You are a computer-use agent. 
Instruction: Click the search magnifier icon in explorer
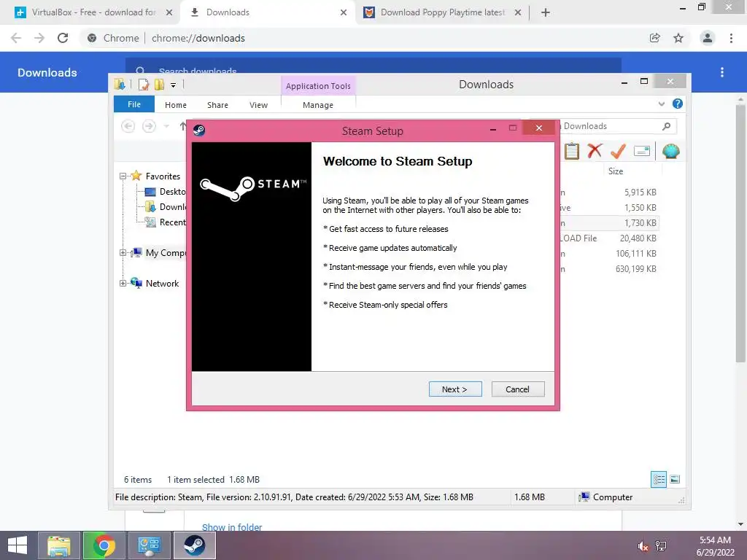pyautogui.click(x=667, y=126)
